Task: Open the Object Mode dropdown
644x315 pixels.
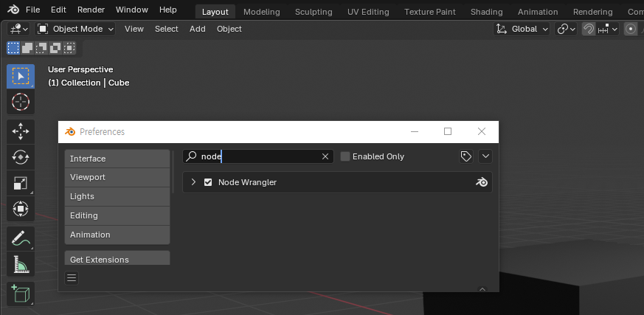Action: tap(75, 30)
